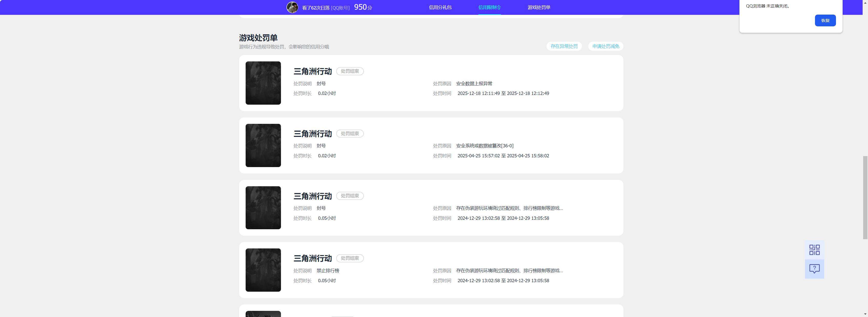
Task: Click 0.02小时 duration in the 2025-12-18 card
Action: [x=327, y=94]
